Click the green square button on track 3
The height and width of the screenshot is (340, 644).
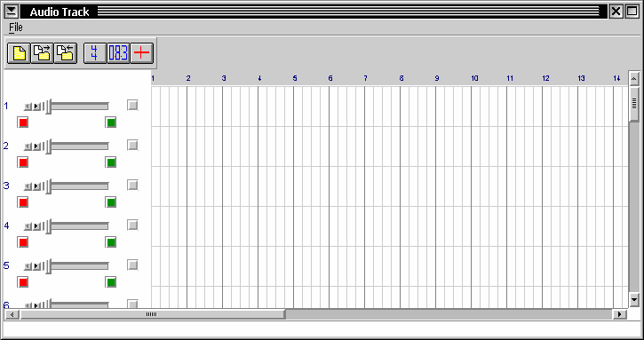click(110, 202)
